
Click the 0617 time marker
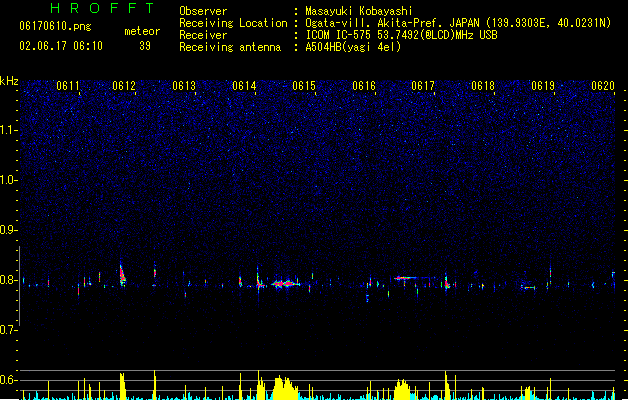[423, 86]
